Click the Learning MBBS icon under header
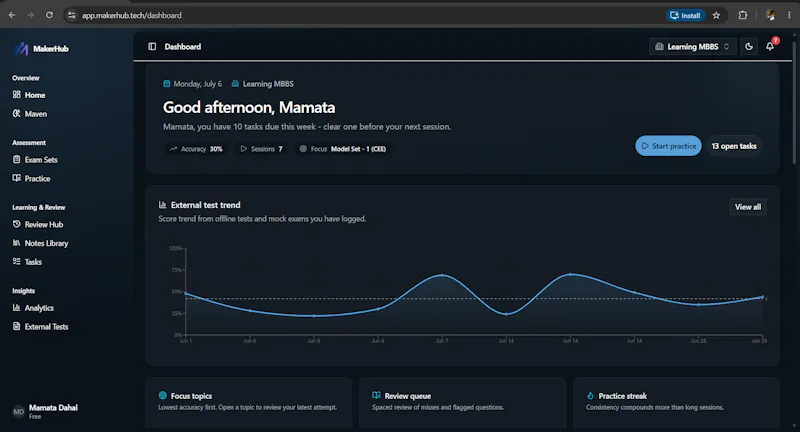The image size is (800, 432). click(235, 84)
